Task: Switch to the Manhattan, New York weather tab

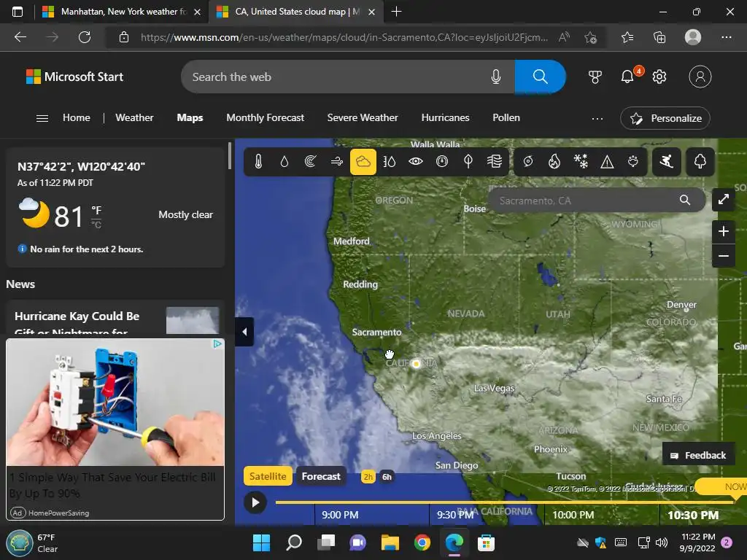Action: point(121,12)
